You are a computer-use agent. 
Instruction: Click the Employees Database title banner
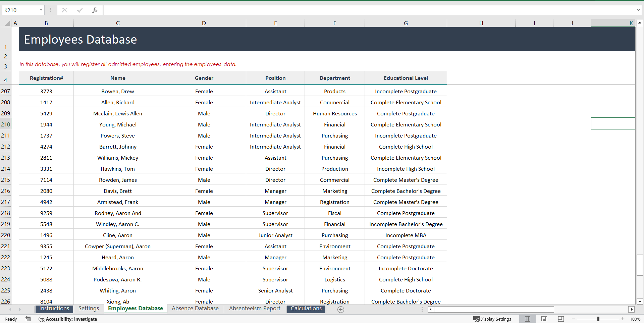coord(327,39)
